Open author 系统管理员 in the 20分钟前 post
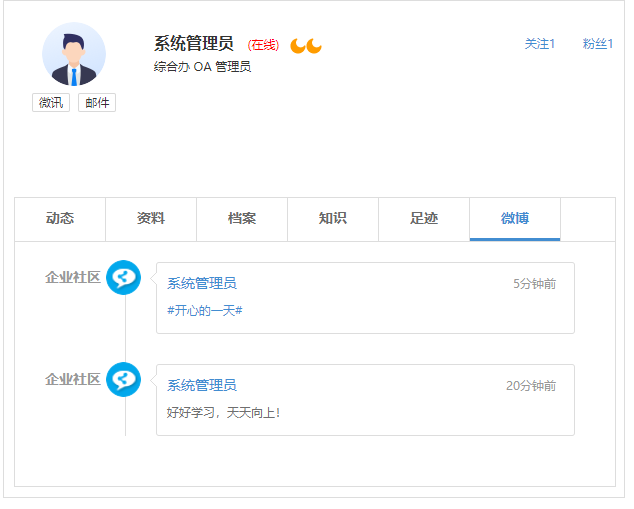This screenshot has width=634, height=509. [202, 386]
